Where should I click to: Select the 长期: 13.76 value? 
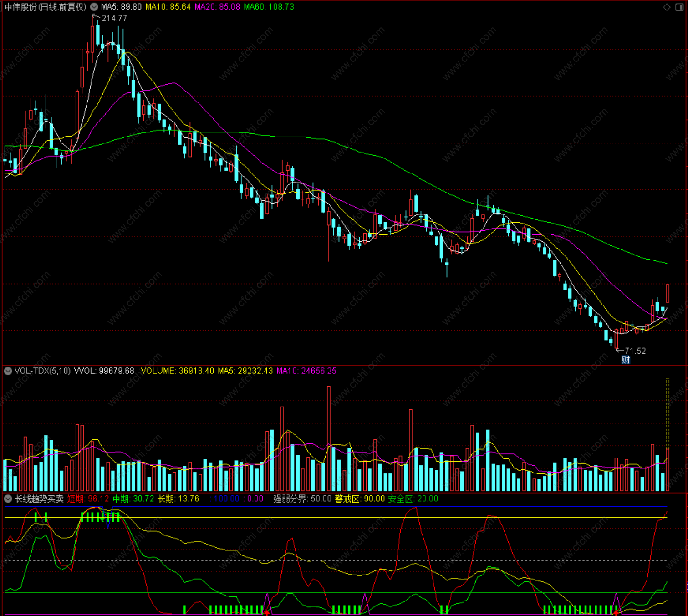(178, 499)
